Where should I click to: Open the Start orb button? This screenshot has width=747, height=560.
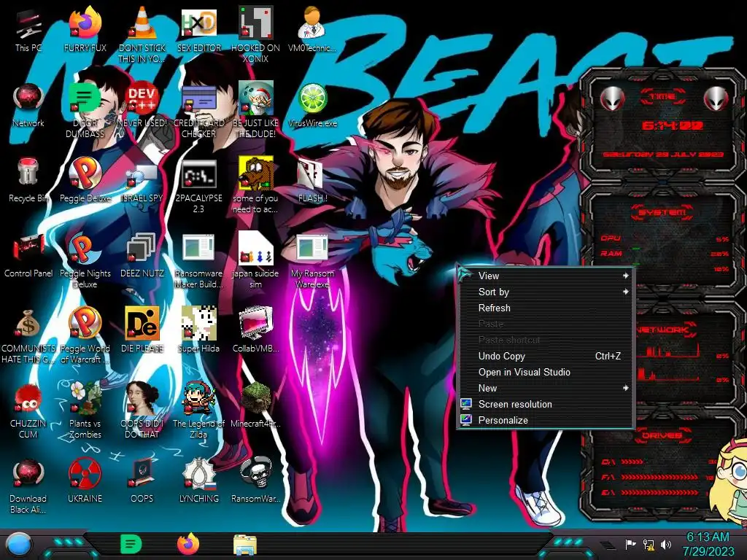pyautogui.click(x=19, y=545)
